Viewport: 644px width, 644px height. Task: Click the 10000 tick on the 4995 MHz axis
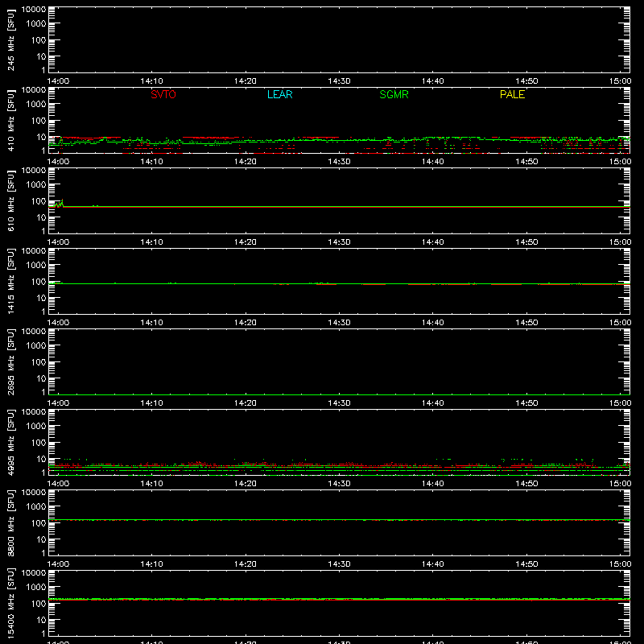(34, 412)
